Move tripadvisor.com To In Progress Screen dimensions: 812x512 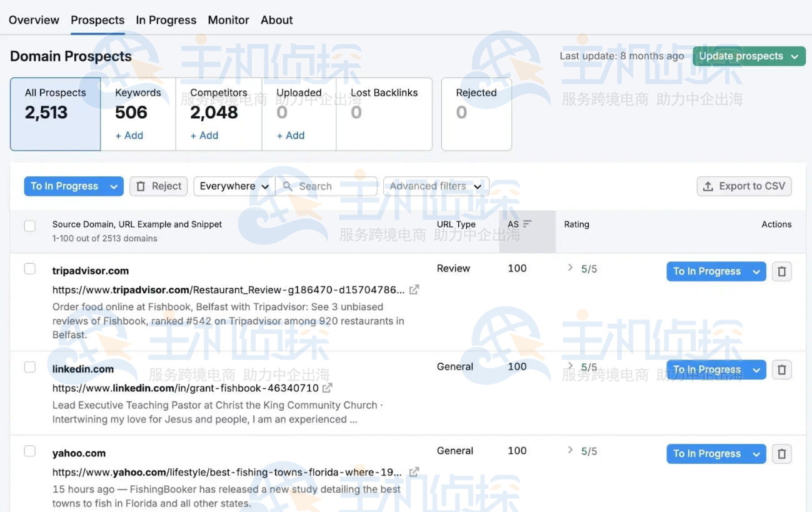coord(707,271)
